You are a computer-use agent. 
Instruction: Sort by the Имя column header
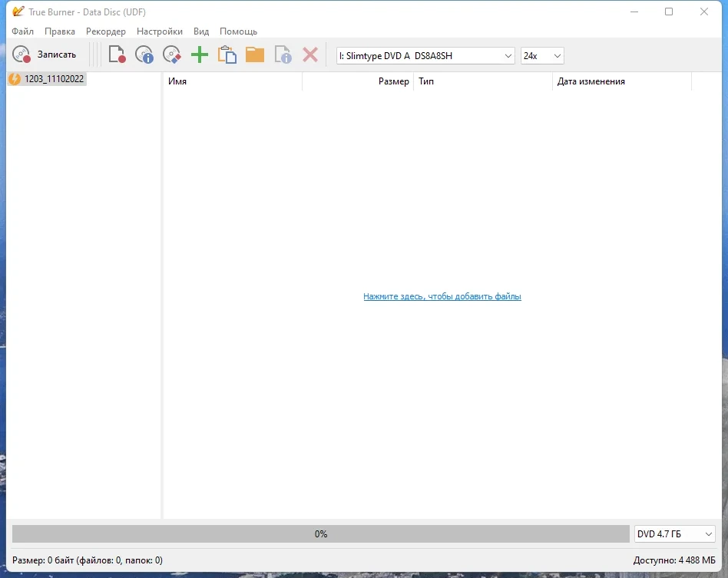tap(232, 81)
